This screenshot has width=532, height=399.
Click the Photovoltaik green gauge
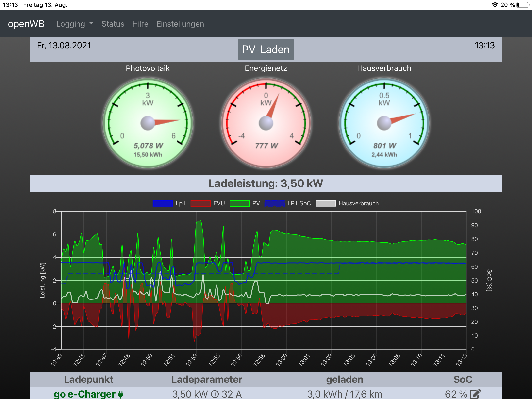[x=148, y=123]
